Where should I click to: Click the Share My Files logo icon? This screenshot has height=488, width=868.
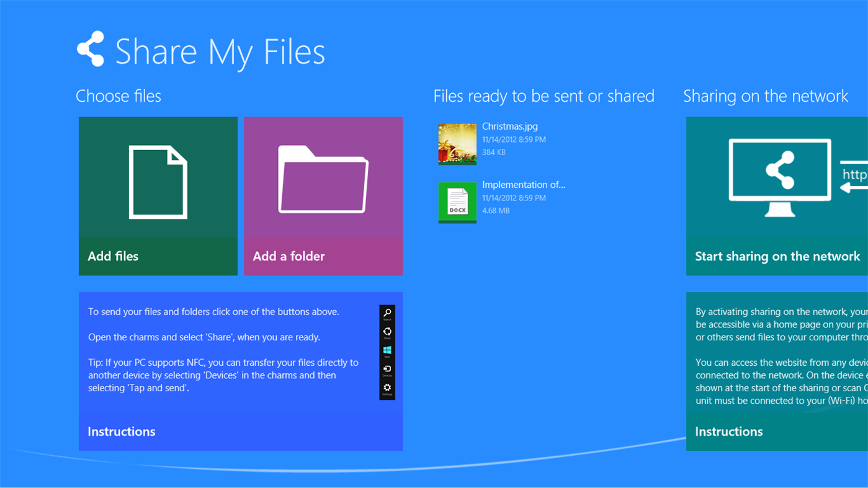point(91,48)
